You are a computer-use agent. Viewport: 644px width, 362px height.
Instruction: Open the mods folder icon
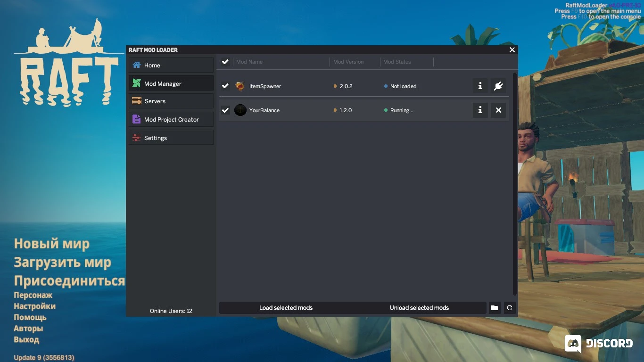click(x=494, y=308)
